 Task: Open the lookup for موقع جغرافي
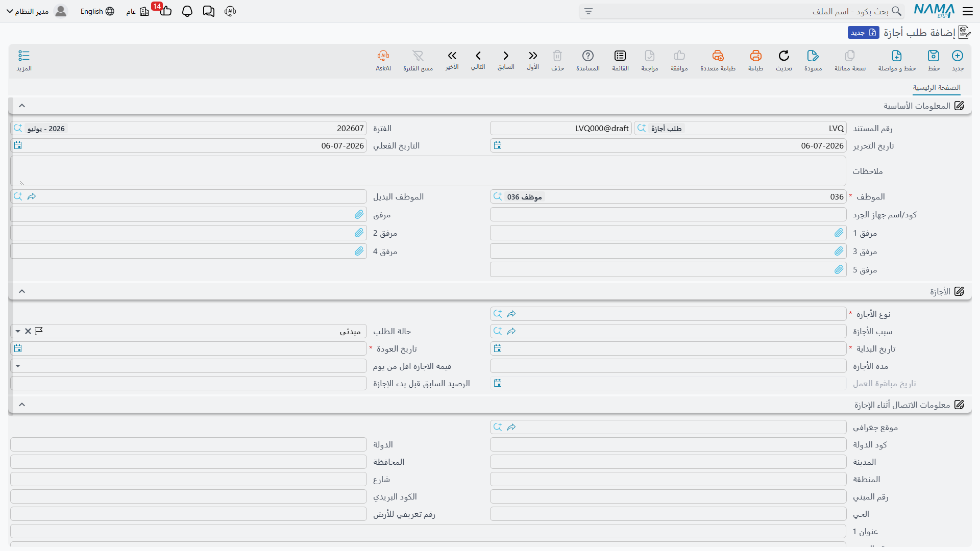[x=498, y=427]
